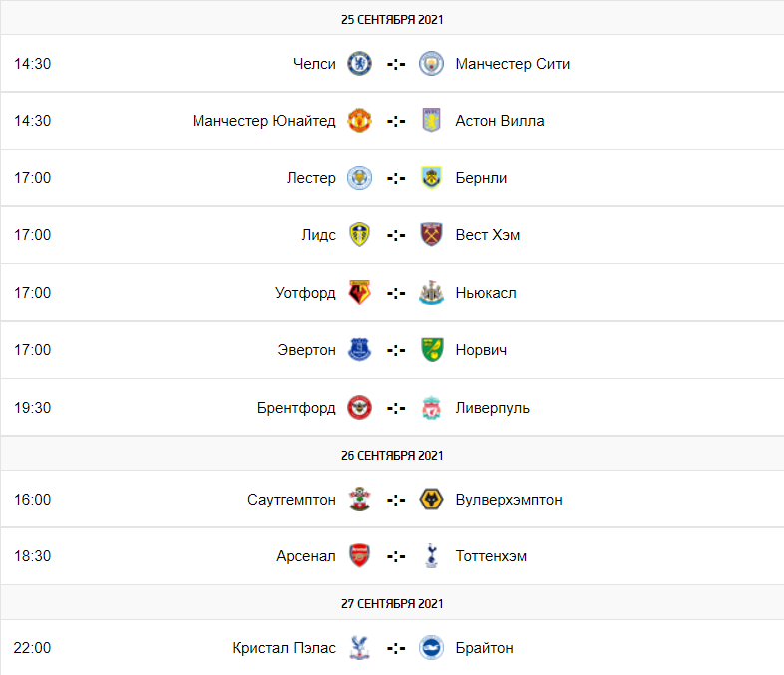Open the Манчестер Сити team link
The image size is (784, 675).
pyautogui.click(x=512, y=64)
